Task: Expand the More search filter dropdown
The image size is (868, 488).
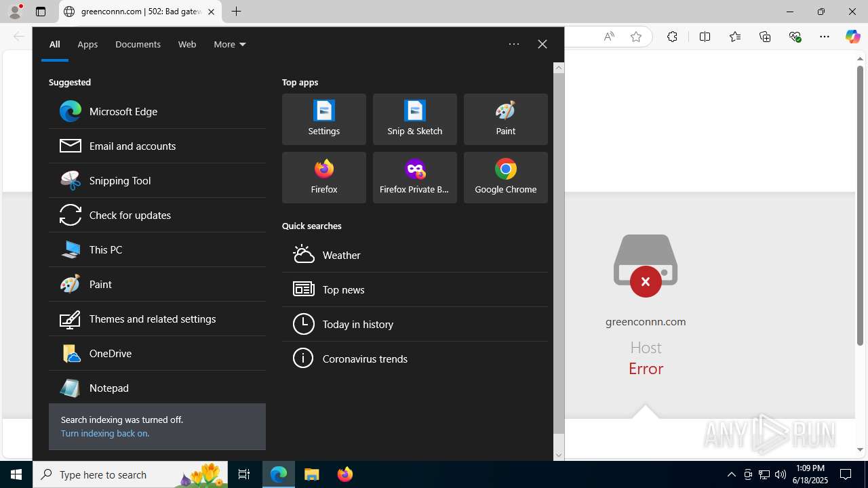Action: [x=230, y=44]
